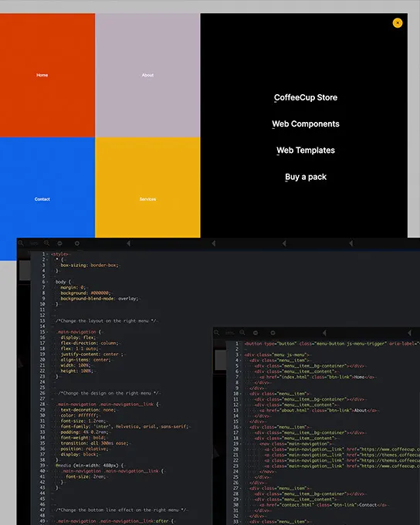The image size is (420, 525).
Task: Open the CoffeeCup Store link
Action: (306, 97)
